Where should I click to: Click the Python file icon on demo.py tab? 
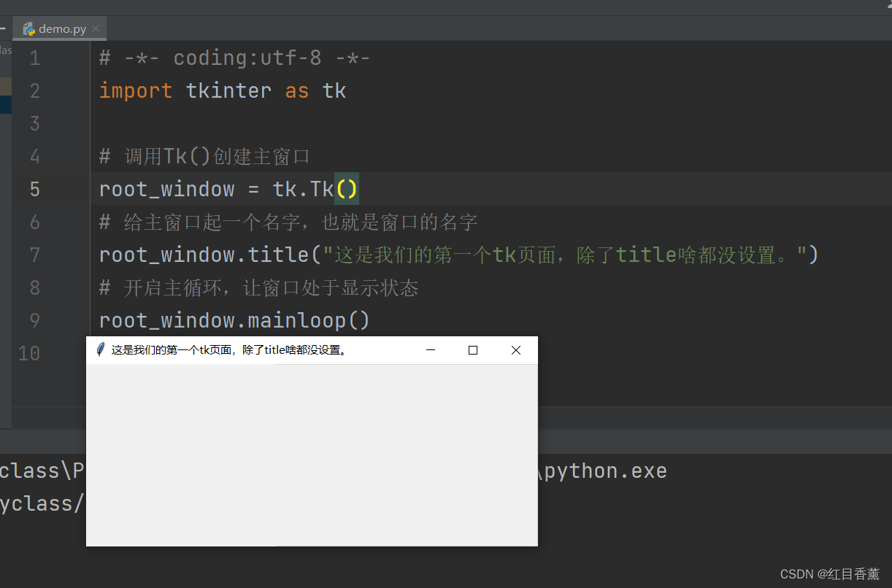(x=29, y=29)
